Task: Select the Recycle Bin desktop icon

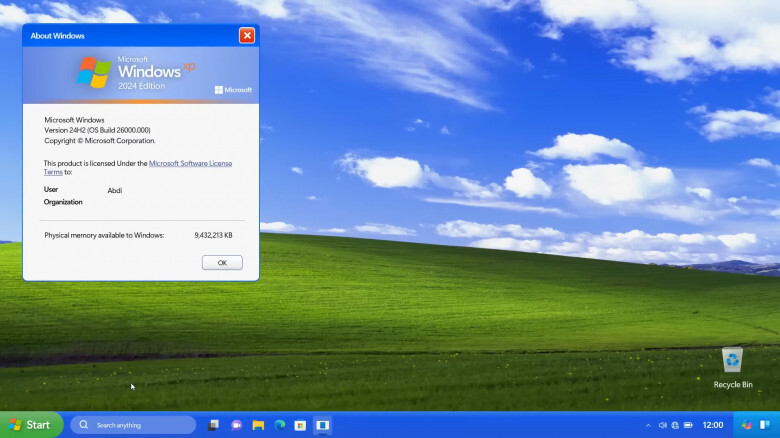Action: [x=733, y=368]
